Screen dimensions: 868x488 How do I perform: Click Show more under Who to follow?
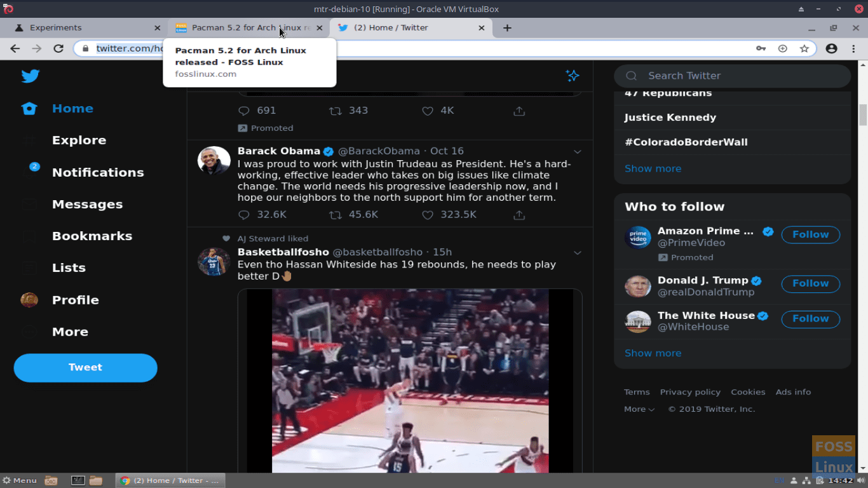tap(653, 353)
